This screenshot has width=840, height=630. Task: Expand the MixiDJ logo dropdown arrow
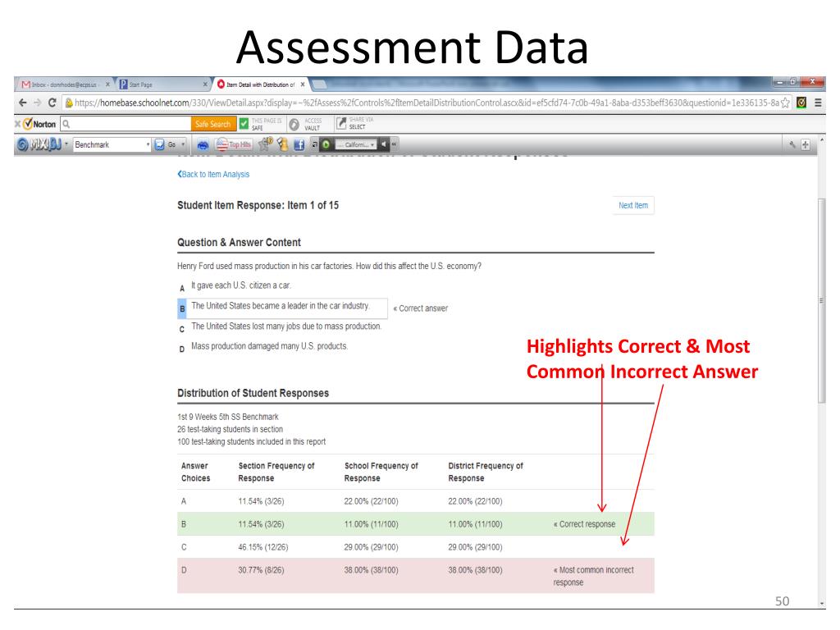tap(66, 144)
